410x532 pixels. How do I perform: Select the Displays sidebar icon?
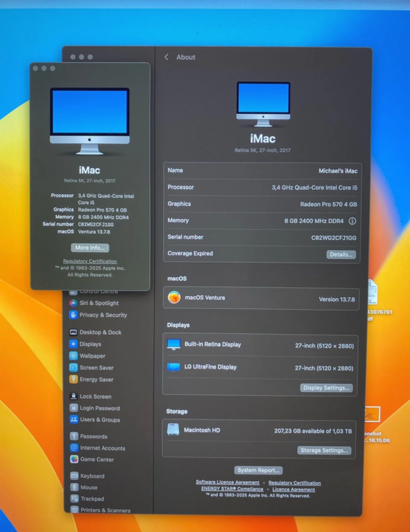(73, 344)
